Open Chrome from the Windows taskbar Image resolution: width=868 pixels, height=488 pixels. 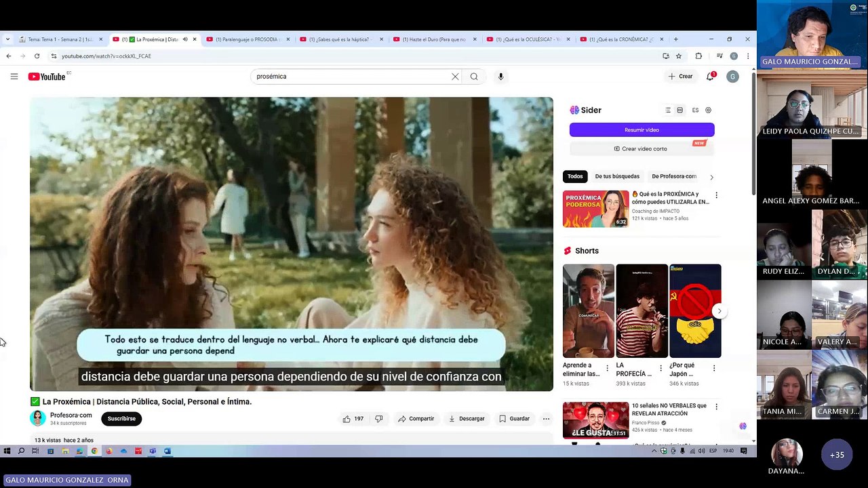94,451
